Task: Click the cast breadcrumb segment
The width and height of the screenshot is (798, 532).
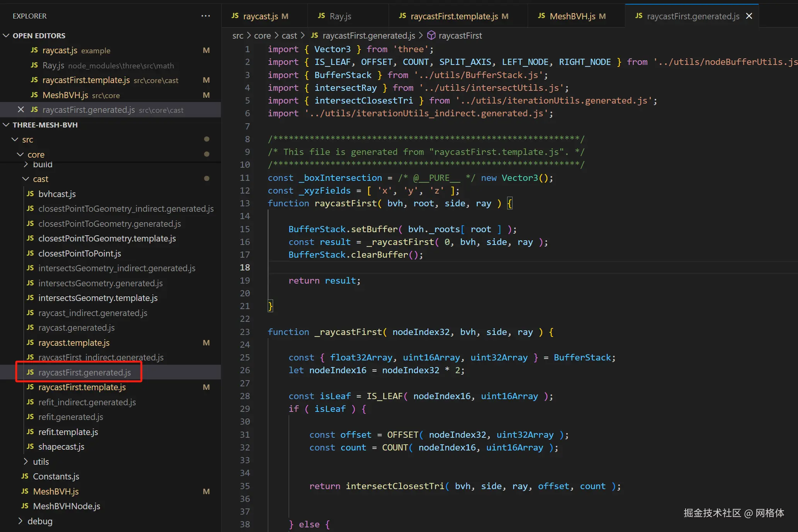Action: tap(289, 36)
